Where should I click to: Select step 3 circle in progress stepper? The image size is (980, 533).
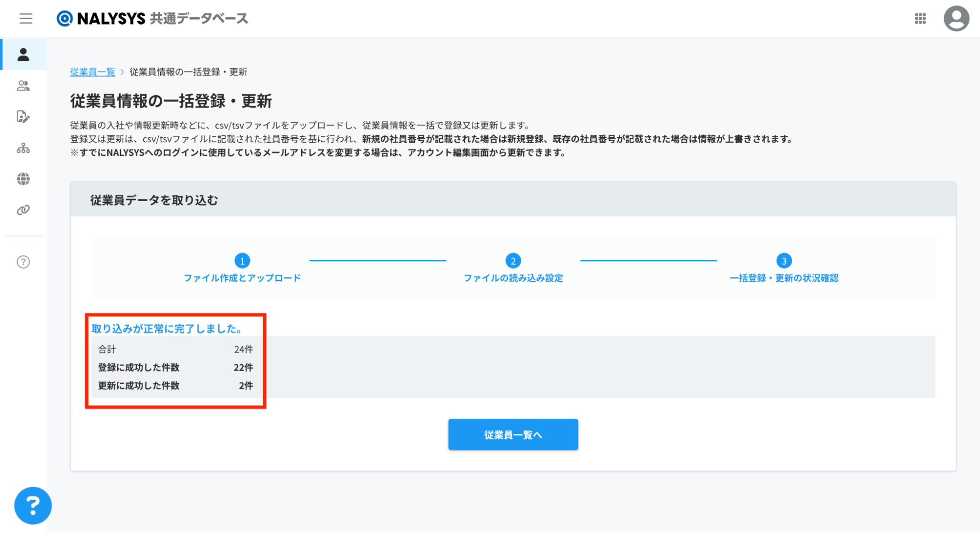[x=783, y=261]
